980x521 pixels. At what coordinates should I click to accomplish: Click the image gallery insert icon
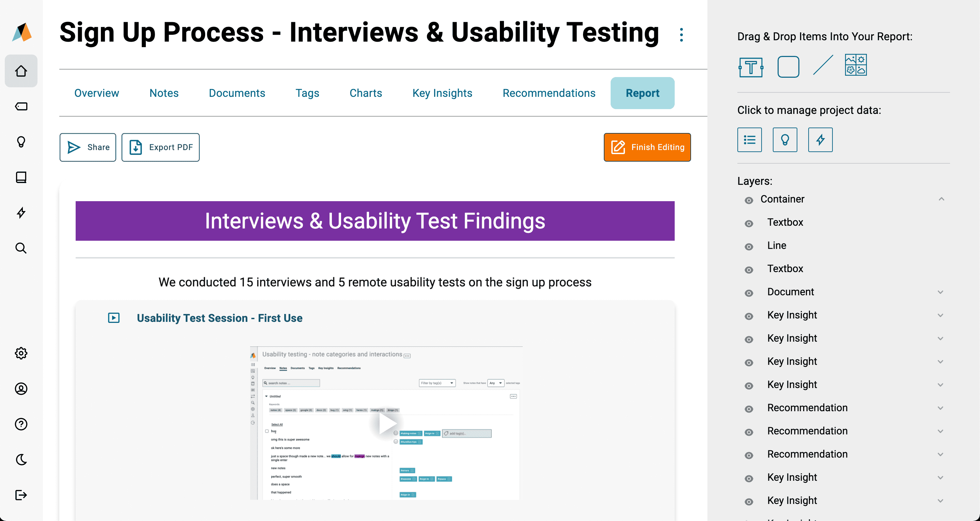pos(856,65)
